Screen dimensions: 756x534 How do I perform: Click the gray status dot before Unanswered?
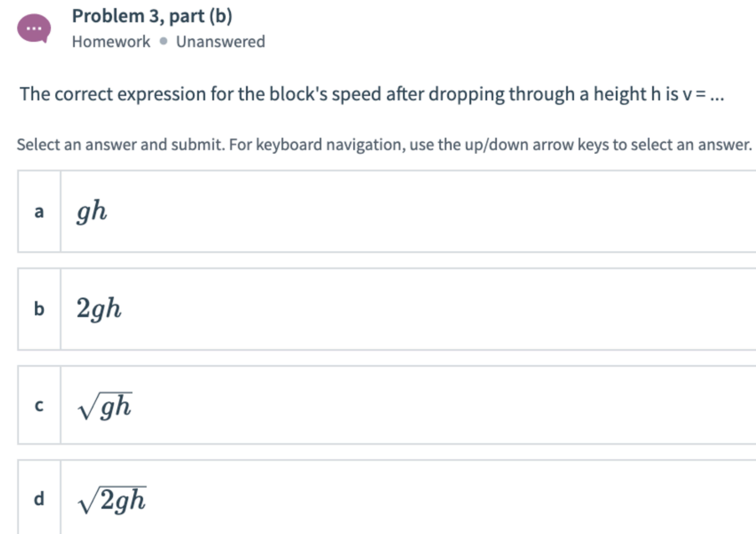tap(163, 41)
